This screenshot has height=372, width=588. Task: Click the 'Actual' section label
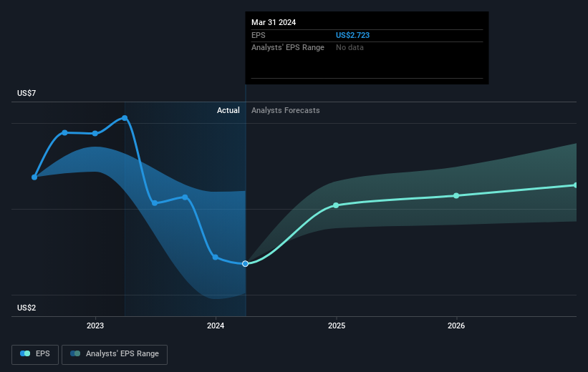(228, 110)
